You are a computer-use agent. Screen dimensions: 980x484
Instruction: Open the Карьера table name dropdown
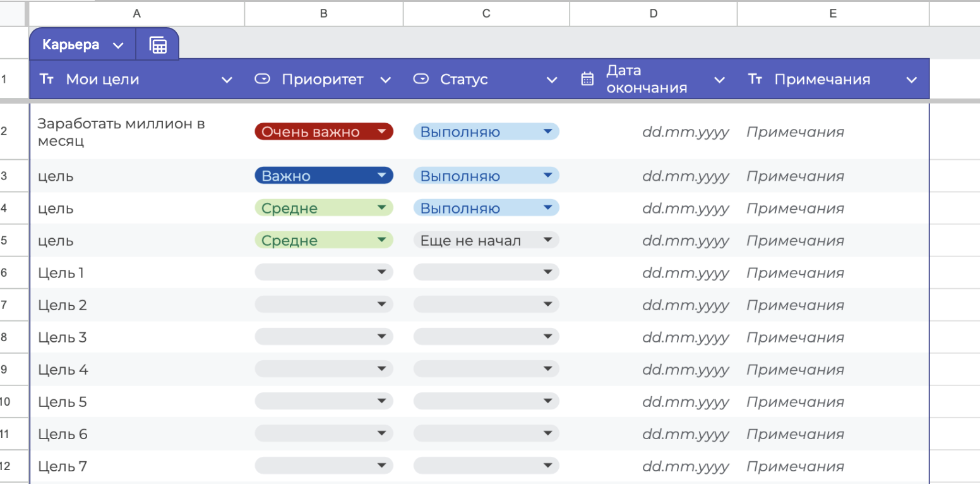pos(117,45)
